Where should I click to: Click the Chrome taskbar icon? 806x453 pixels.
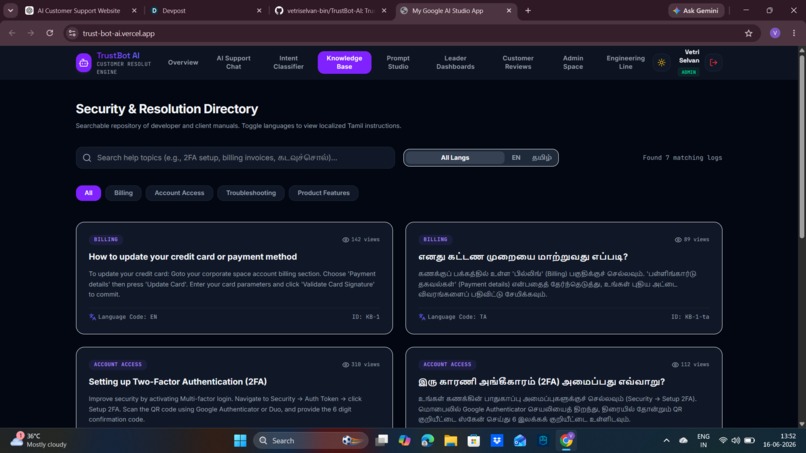(x=566, y=441)
